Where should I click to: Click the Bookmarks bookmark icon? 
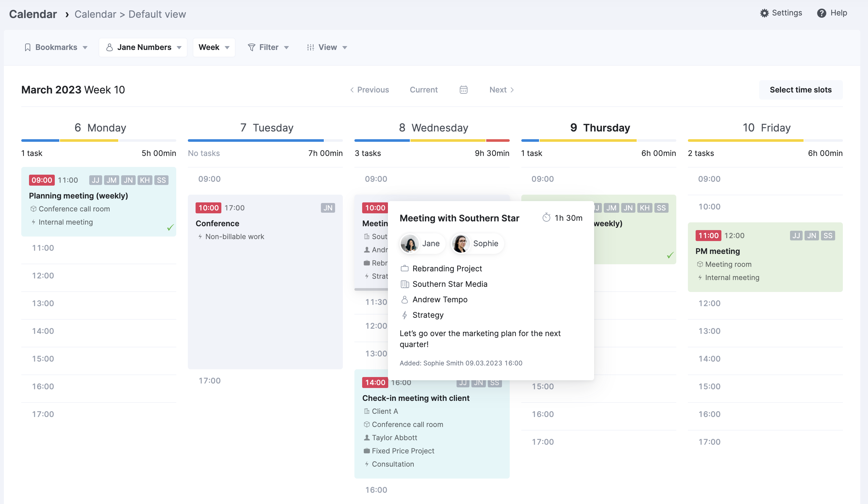[x=28, y=47]
